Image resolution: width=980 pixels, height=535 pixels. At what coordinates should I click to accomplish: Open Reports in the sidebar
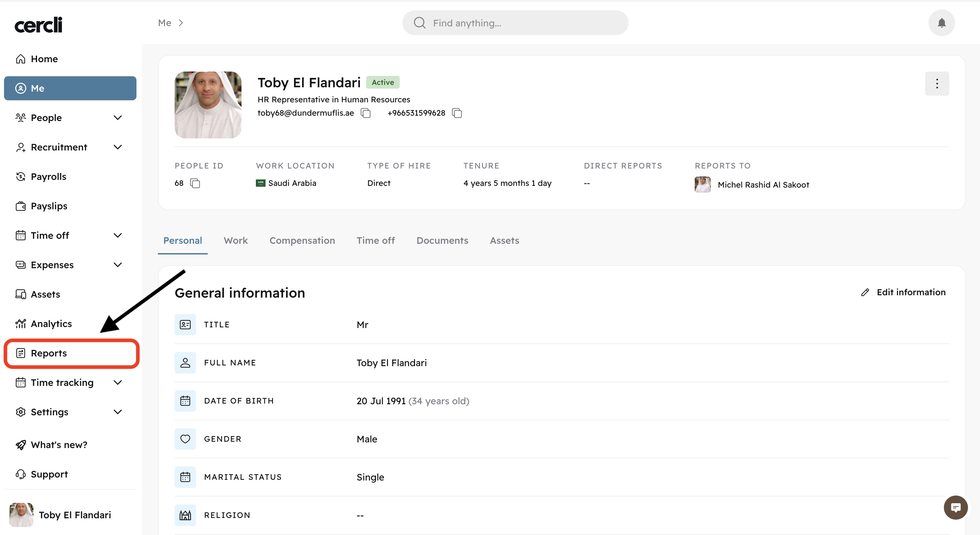(x=49, y=353)
